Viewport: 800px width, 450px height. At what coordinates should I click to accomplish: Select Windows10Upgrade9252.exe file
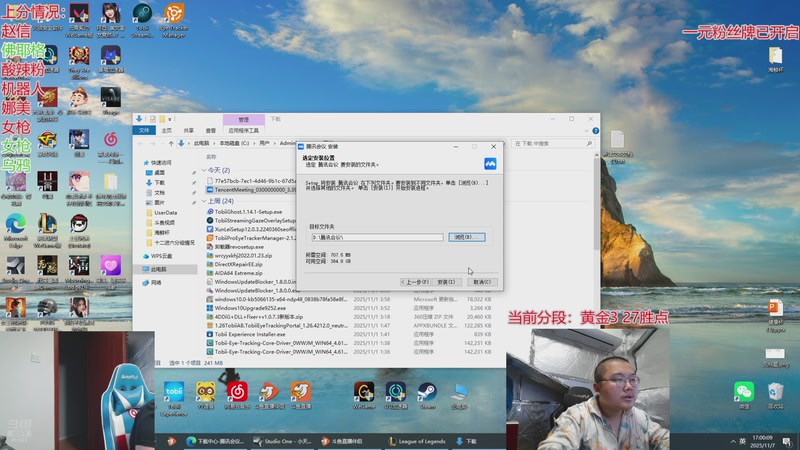coord(250,308)
